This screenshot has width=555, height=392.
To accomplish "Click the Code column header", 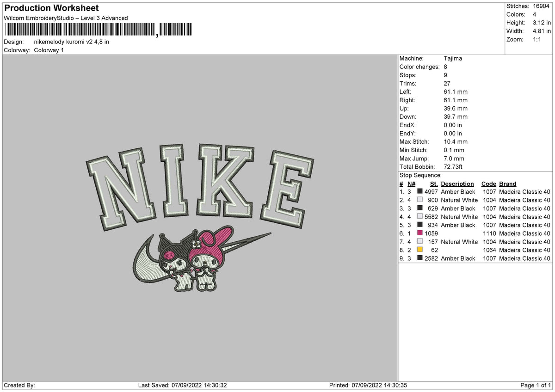I will (x=488, y=184).
